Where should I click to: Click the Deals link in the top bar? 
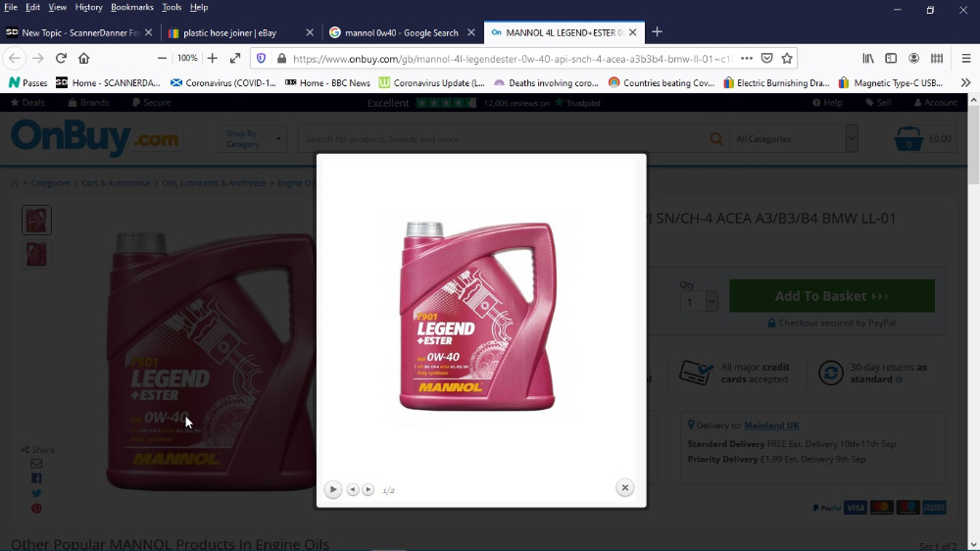click(27, 103)
